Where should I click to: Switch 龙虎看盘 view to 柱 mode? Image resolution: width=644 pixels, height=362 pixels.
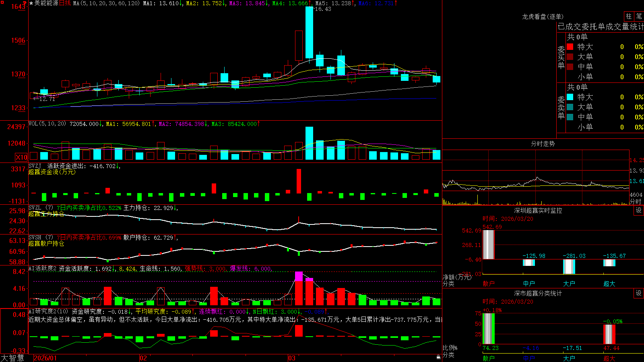pos(629,16)
